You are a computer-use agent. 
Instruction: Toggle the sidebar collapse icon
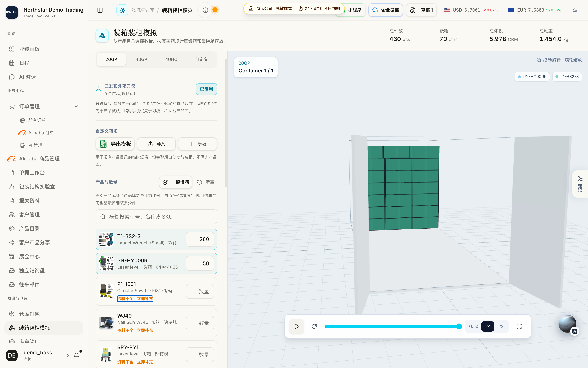pos(100,10)
